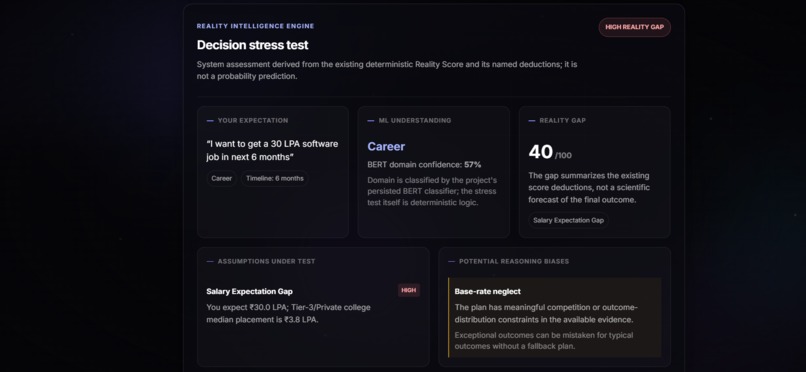
Task: Click the YOUR EXPECTATION card label
Action: click(x=252, y=121)
